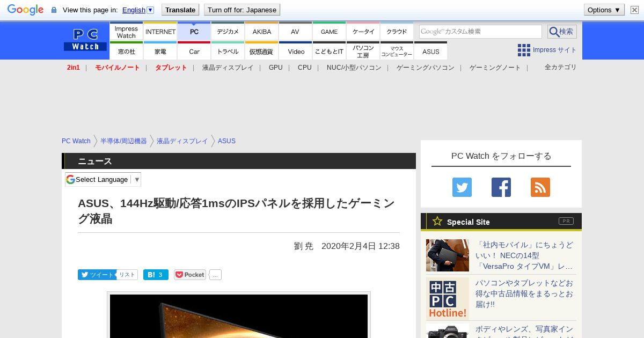Click the PC Watch logo
This screenshot has height=338, width=644.
point(85,40)
